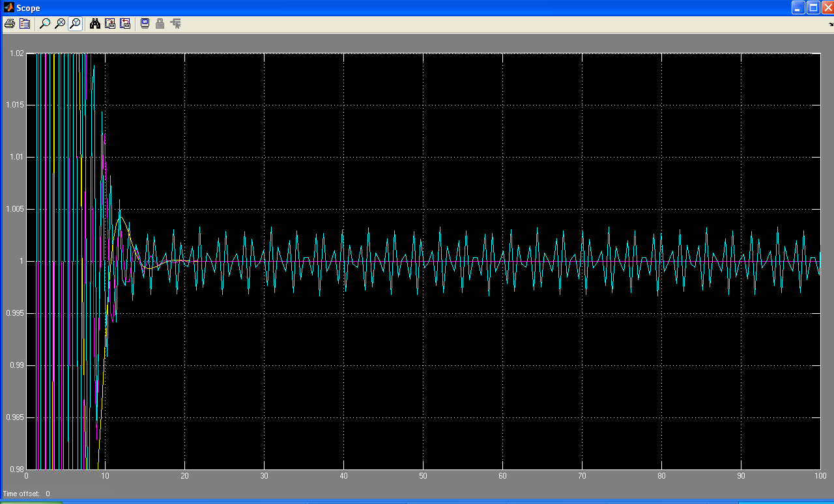
Task: Click Save current axes settings icon
Action: pyautogui.click(x=110, y=24)
